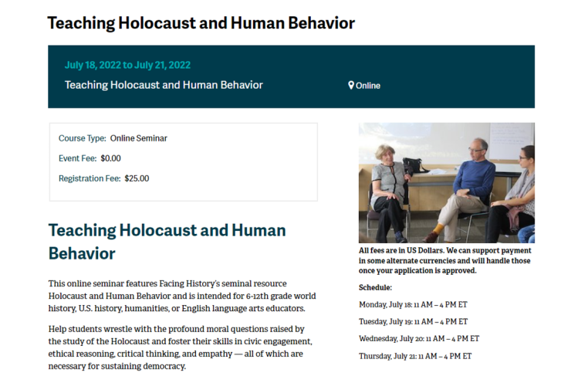Screen dimensions: 588x376
Task: Click the location pin icon beside Online
Action: coord(351,86)
